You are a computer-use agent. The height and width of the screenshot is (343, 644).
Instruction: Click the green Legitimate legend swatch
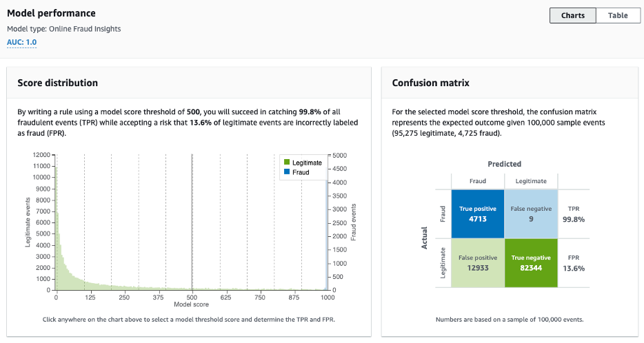point(287,163)
